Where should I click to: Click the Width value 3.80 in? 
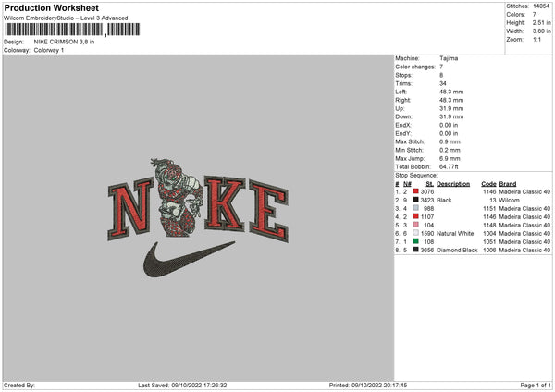click(541, 31)
